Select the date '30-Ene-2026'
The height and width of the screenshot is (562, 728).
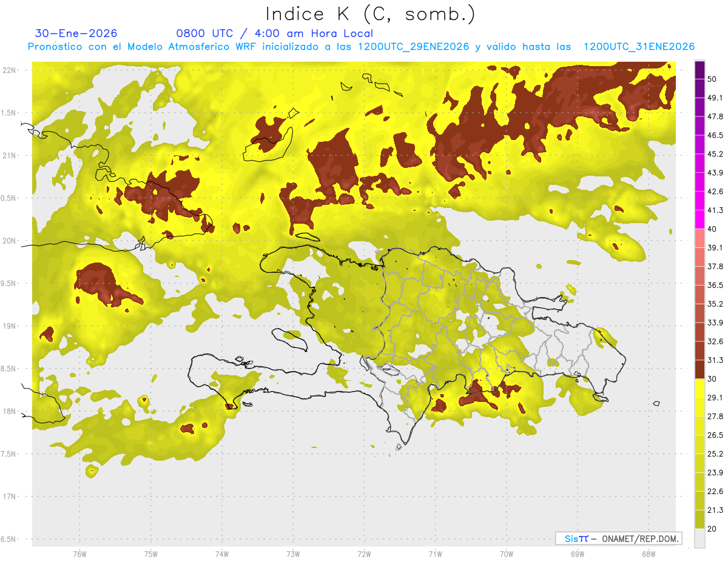[76, 33]
